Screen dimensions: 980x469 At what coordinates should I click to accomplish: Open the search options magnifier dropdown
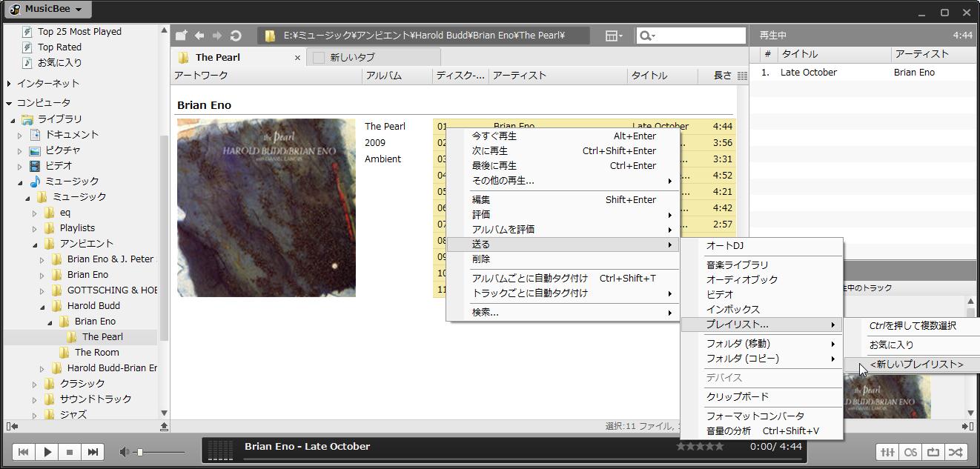(647, 36)
